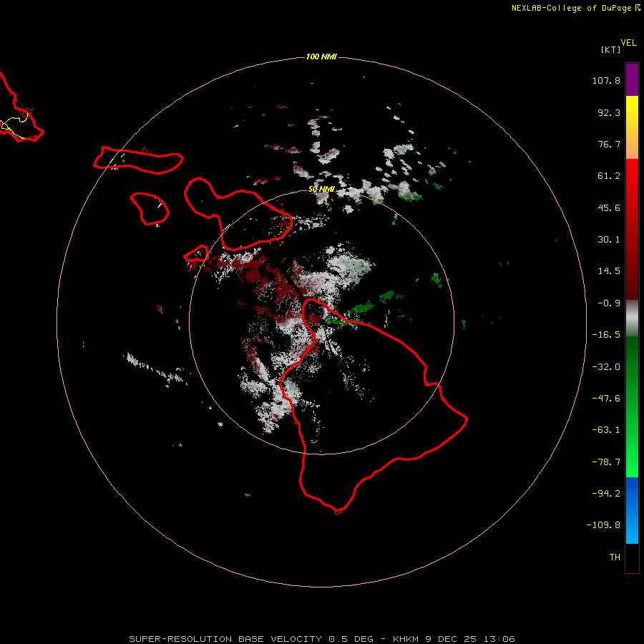The height and width of the screenshot is (644, 644).
Task: Select the -94.2 velocity scale value
Action: click(x=606, y=494)
